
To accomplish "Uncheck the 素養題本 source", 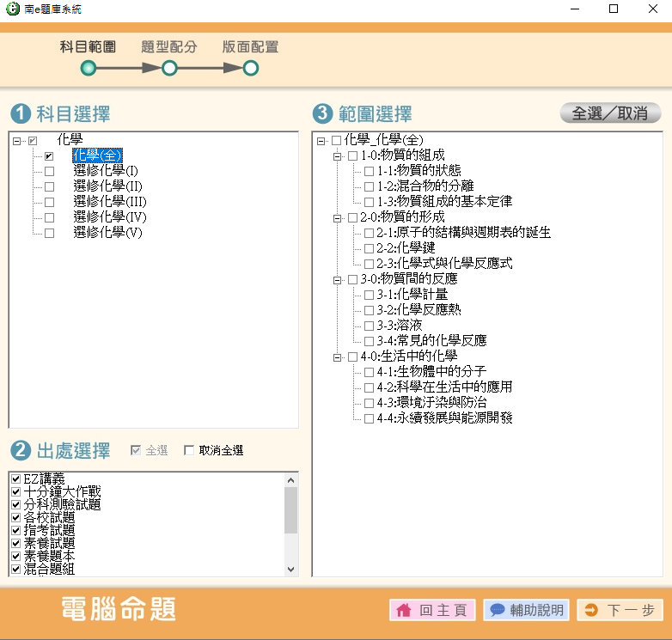I will point(16,556).
